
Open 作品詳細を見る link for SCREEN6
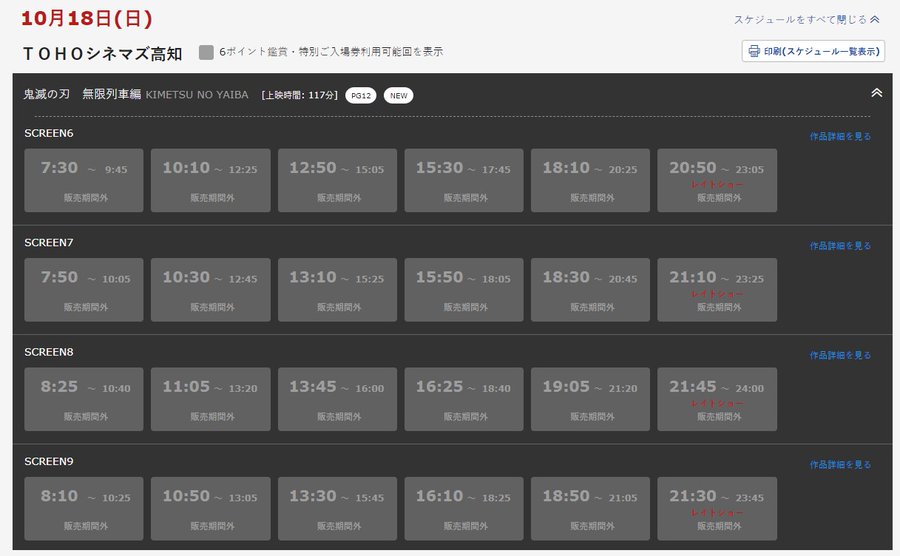[x=840, y=137]
